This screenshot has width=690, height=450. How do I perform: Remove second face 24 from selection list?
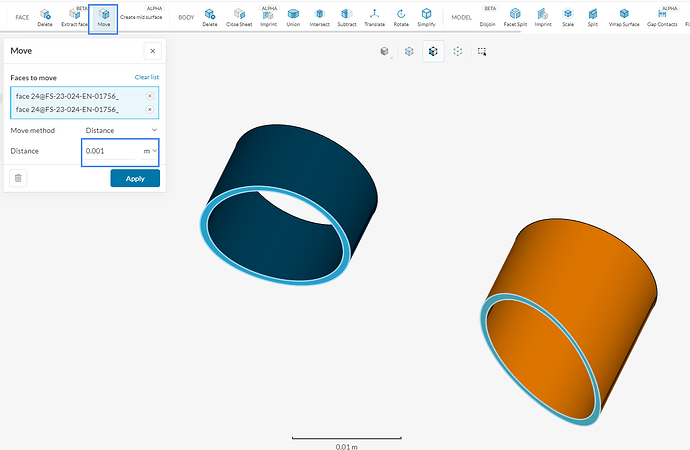(x=149, y=109)
